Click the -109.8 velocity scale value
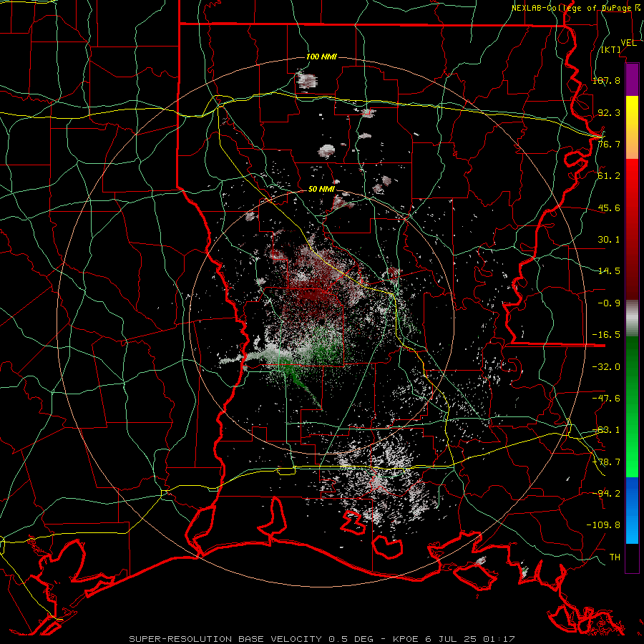The width and height of the screenshot is (644, 644). point(603,525)
